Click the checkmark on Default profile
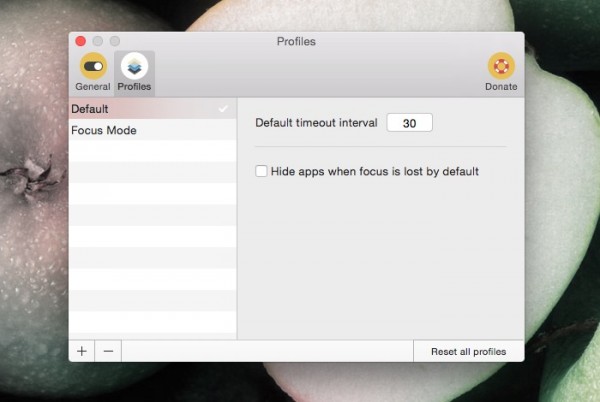The image size is (600, 402). tap(223, 109)
